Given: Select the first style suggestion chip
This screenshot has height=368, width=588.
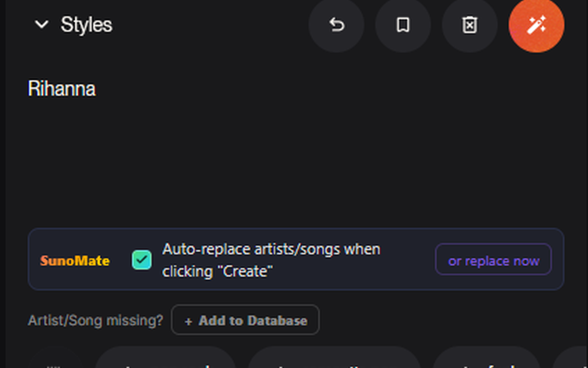Looking at the screenshot, I should [165, 361].
